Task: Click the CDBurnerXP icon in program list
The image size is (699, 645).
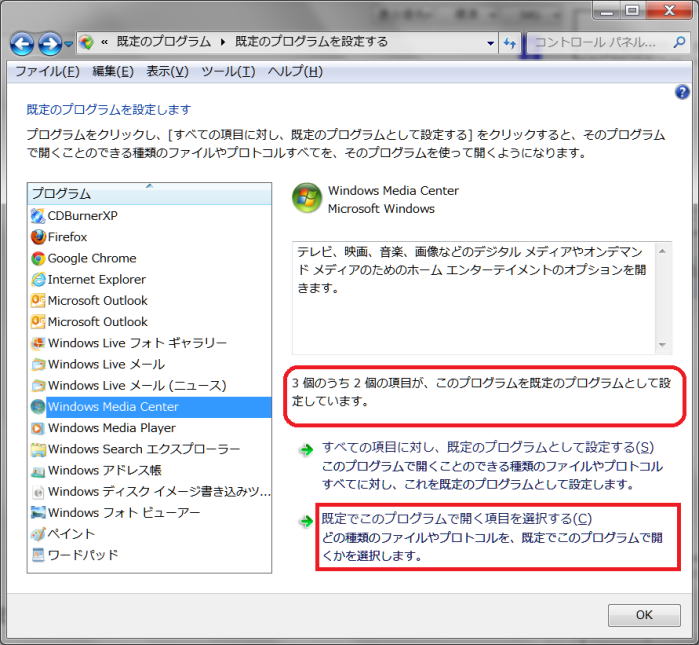Action: tap(38, 216)
